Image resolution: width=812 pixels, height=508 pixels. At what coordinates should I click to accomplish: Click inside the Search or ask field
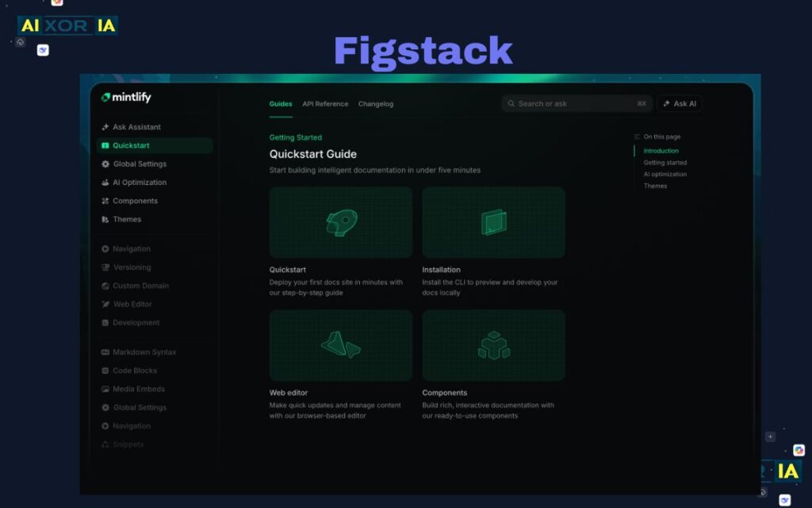coord(576,103)
